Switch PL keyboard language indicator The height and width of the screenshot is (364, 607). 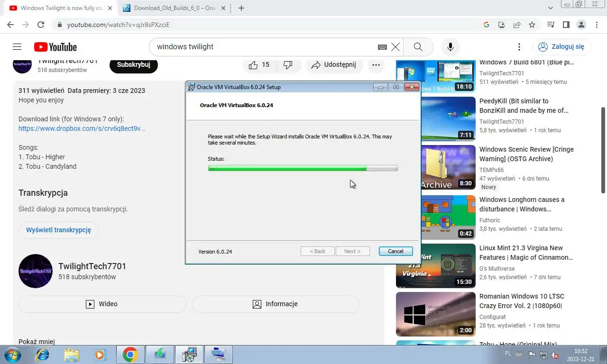point(508,354)
